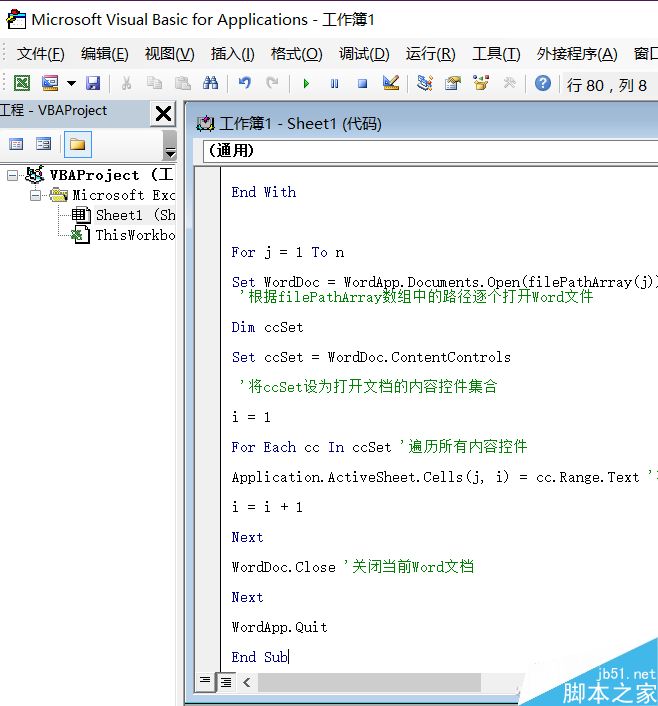Switch to Full Module View button
Screen dimensions: 658x706
click(x=226, y=682)
